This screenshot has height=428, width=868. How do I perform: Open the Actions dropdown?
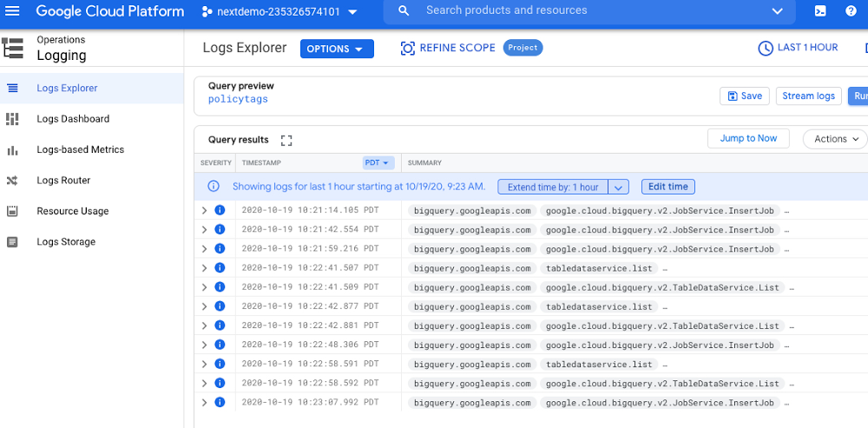(x=835, y=139)
